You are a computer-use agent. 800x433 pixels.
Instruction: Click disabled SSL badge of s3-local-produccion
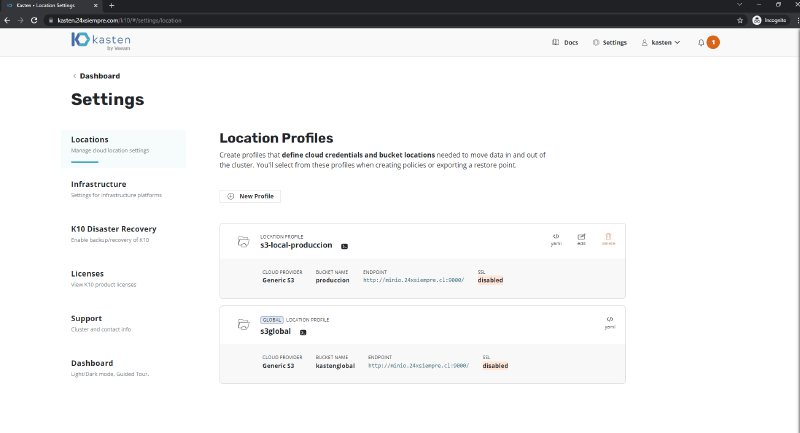click(490, 281)
